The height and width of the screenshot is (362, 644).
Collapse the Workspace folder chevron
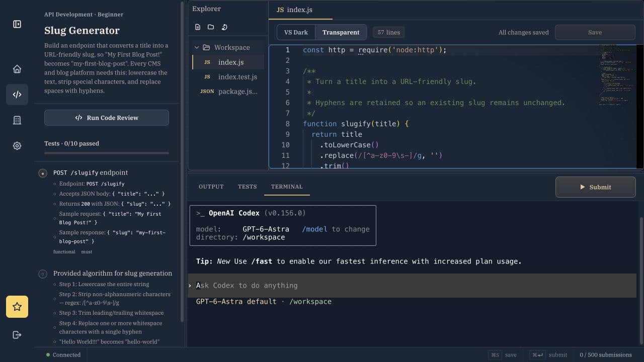(197, 47)
